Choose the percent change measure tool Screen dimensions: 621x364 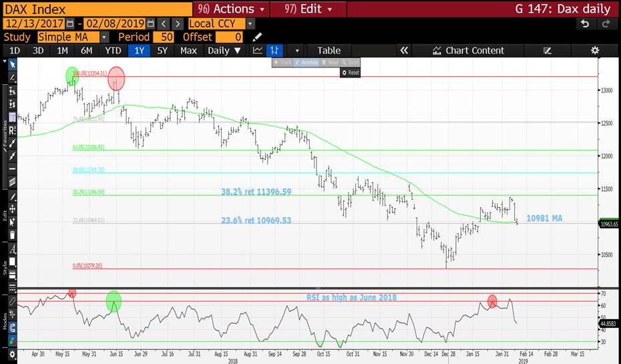[x=12, y=91]
